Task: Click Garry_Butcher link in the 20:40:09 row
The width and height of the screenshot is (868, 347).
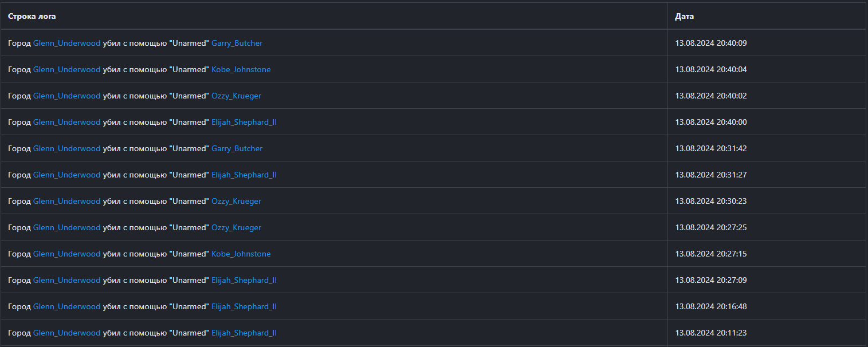Action: (x=237, y=43)
